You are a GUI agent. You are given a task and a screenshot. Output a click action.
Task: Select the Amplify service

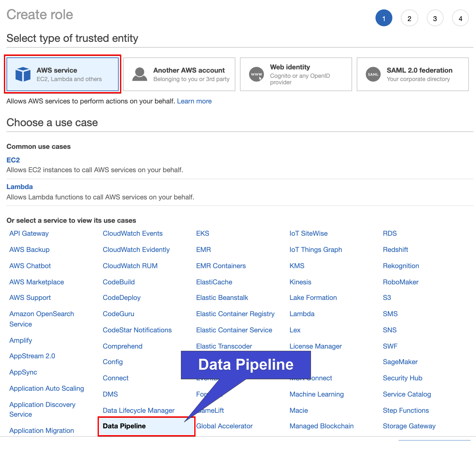point(21,340)
